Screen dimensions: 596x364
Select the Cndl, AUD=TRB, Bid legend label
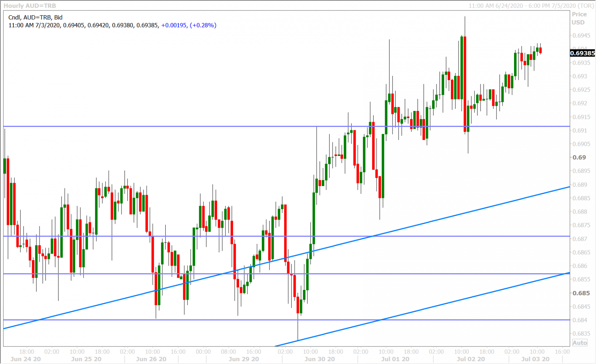pos(35,17)
